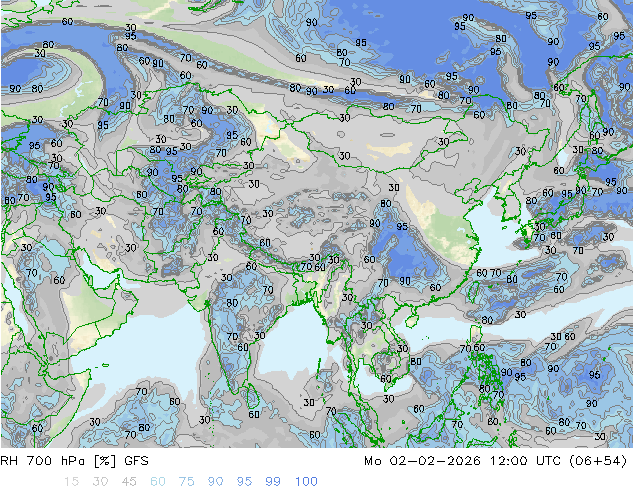Screen dimensions: 634x490
Task: Click the relative humidity map of Asia
Action: click(317, 224)
